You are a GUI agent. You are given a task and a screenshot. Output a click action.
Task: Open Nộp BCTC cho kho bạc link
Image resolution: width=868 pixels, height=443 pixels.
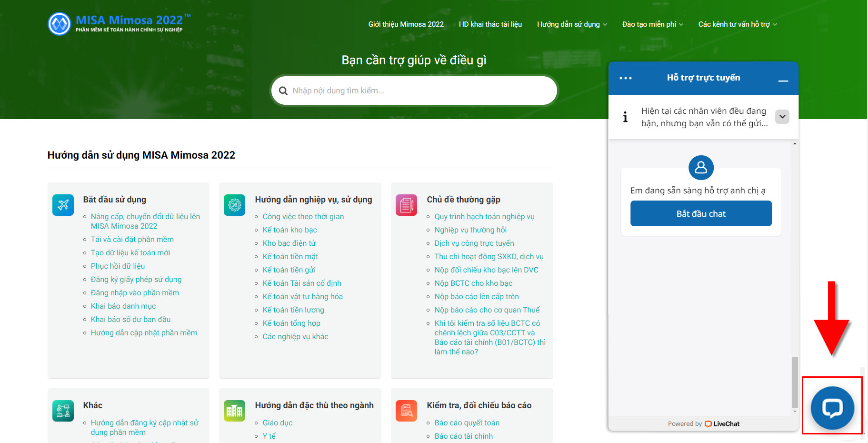click(473, 283)
